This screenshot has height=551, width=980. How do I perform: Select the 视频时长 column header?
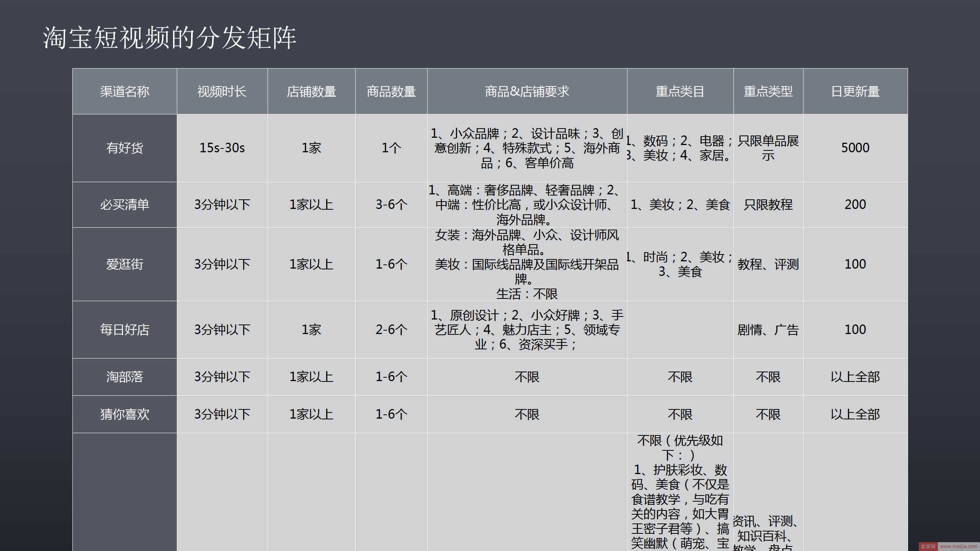tap(222, 91)
